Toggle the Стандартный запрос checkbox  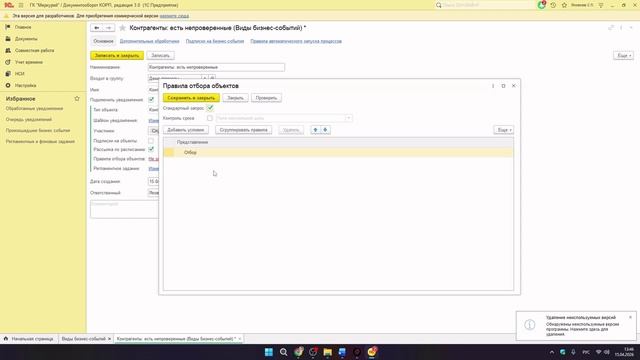tap(210, 108)
